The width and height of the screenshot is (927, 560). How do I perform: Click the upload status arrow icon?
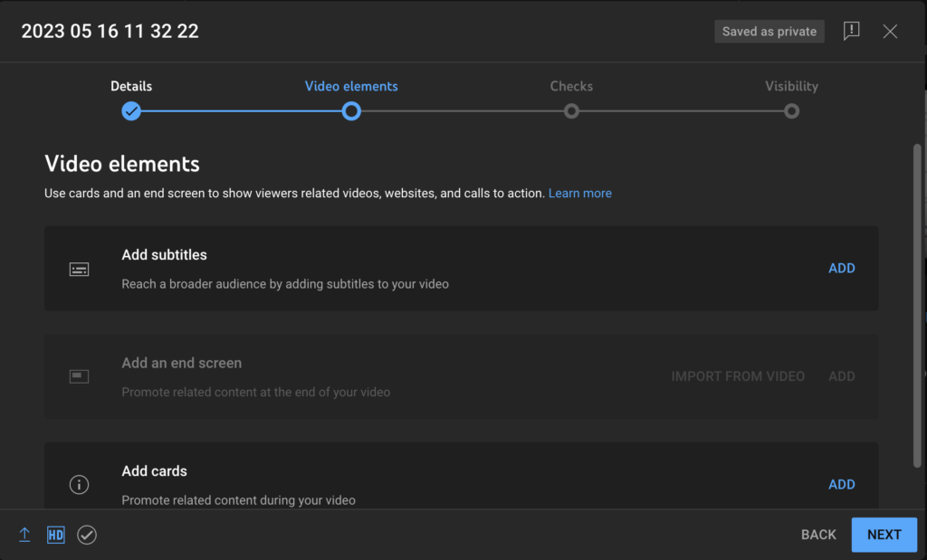[24, 535]
